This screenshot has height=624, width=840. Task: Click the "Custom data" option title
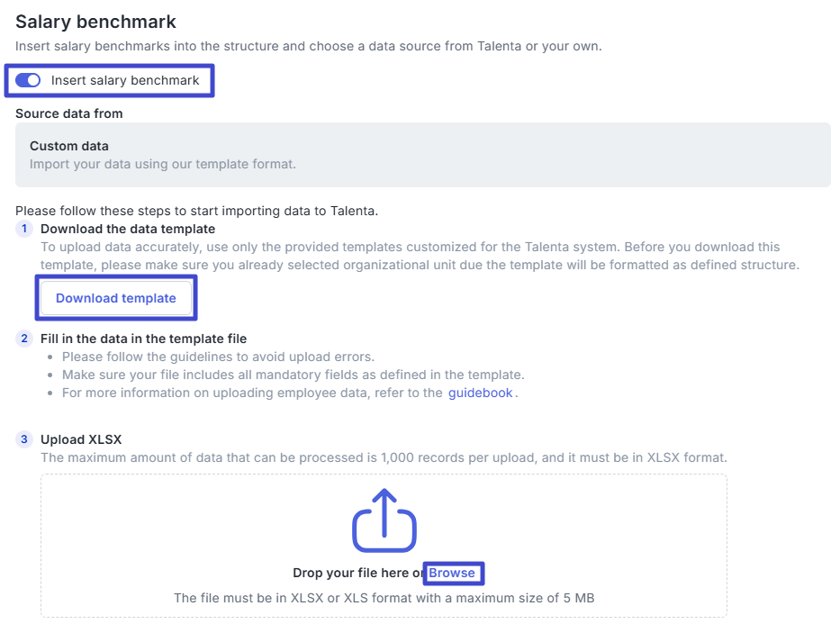tap(69, 146)
